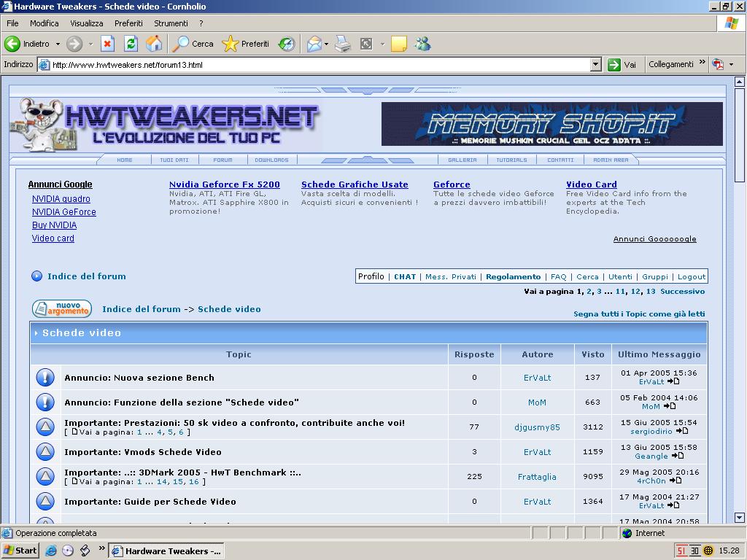Screen dimensions: 747x560
Task: Expand the address bar dropdown list
Action: [595, 65]
